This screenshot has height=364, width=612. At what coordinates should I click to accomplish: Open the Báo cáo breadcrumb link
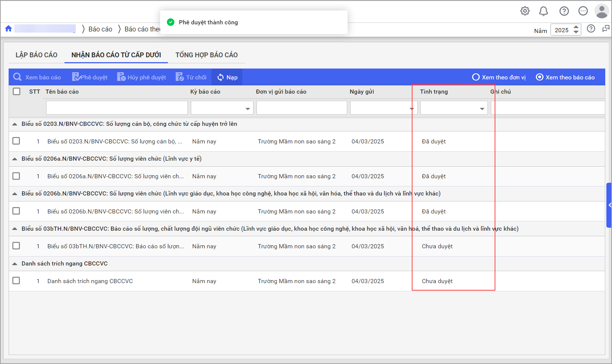tap(100, 29)
